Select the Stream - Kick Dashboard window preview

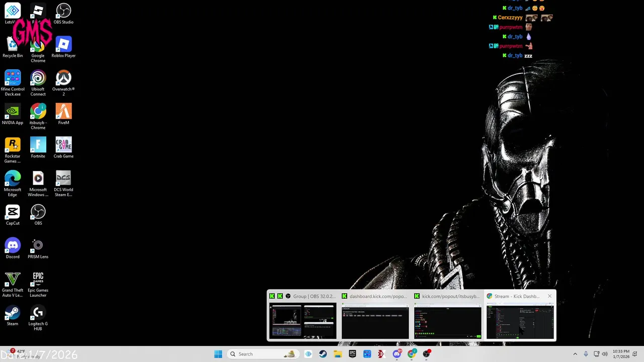coord(520,315)
